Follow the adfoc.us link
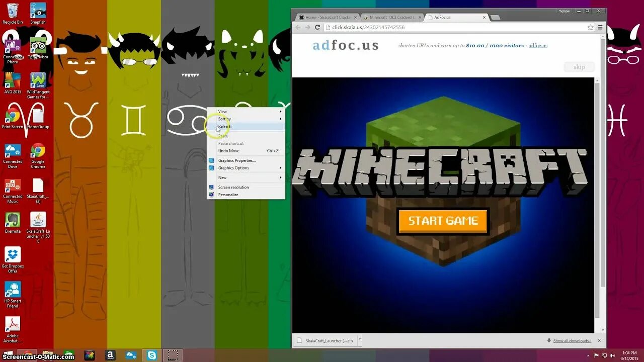644x362 pixels. [538, 46]
